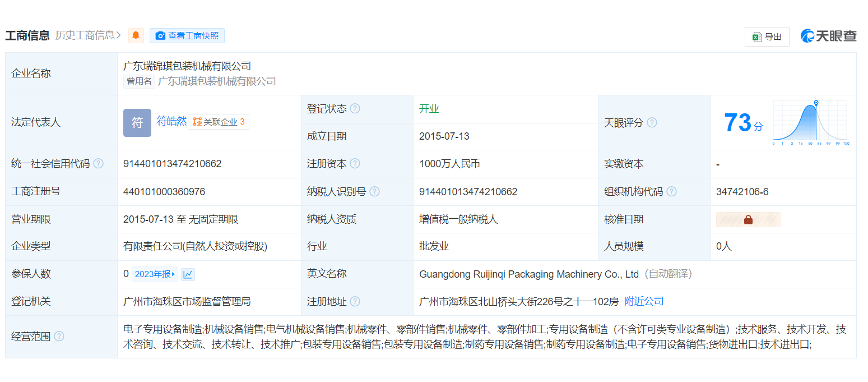Click company name 广东瑞锦琪包装机械有限公司

[187, 66]
